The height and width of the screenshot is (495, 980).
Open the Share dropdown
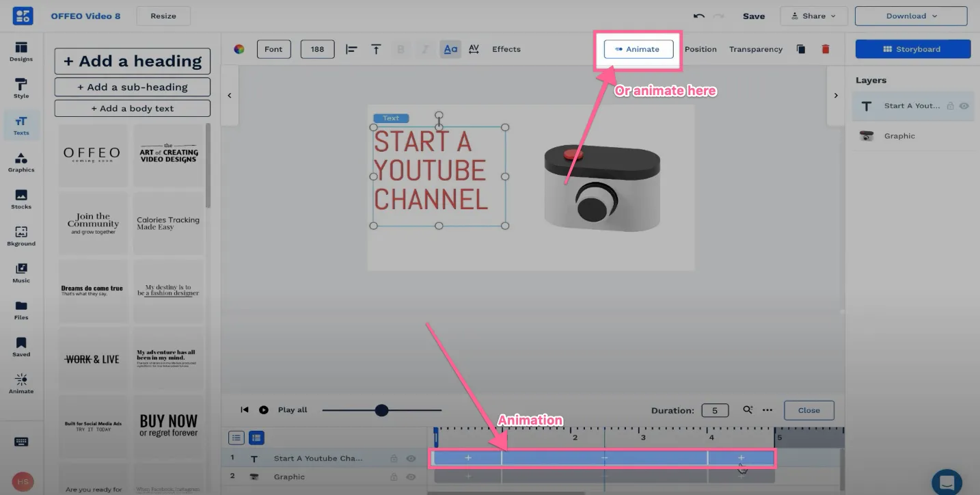(x=814, y=16)
